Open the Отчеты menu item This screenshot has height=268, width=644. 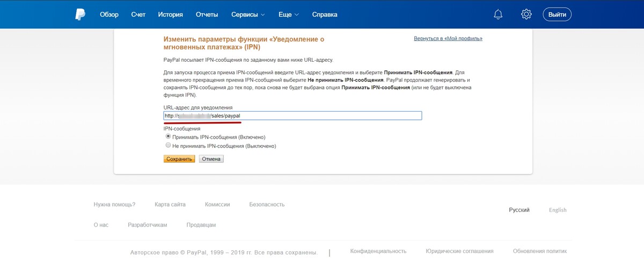pyautogui.click(x=207, y=15)
